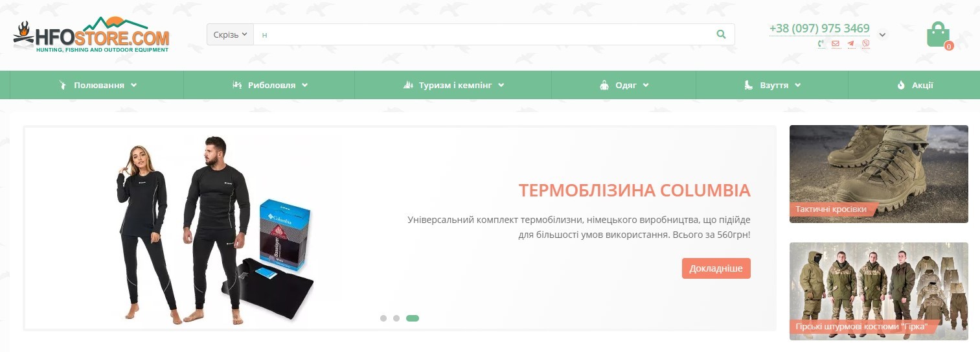Go to the first carousel slide dot
Viewport: 980px width, 352px height.
point(383,318)
